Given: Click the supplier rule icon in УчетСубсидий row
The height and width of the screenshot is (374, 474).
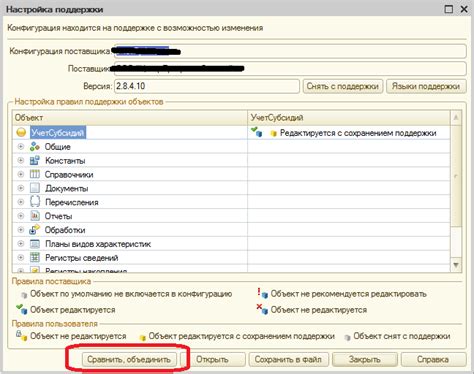Looking at the screenshot, I should (x=257, y=132).
